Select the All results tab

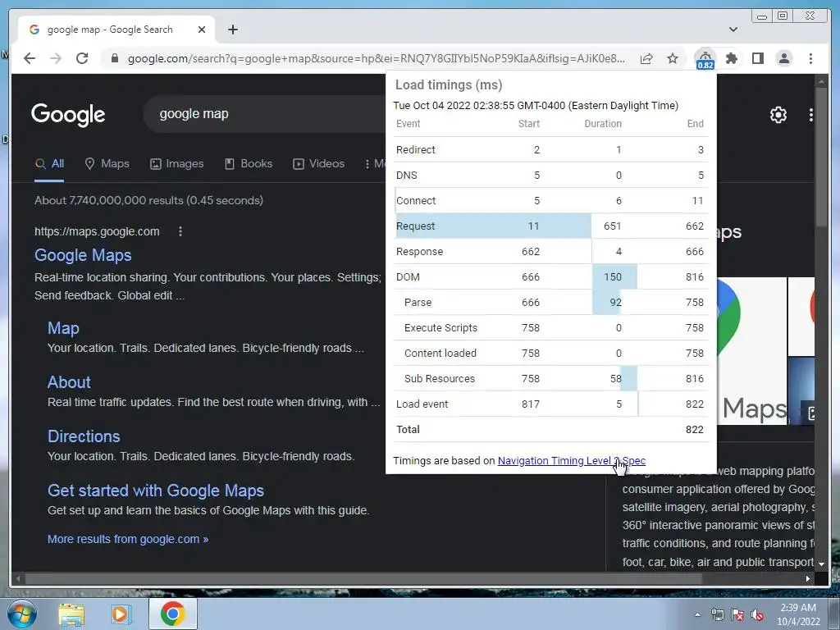[49, 164]
